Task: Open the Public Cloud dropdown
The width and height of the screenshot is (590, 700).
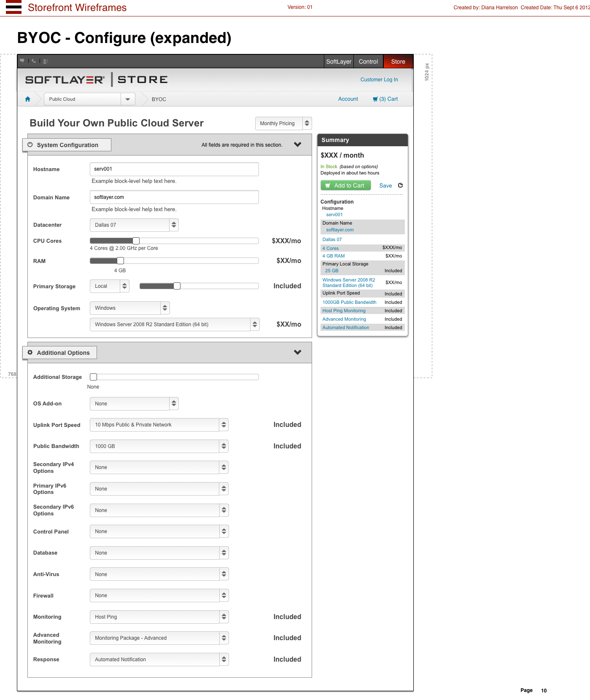Action: pos(90,99)
